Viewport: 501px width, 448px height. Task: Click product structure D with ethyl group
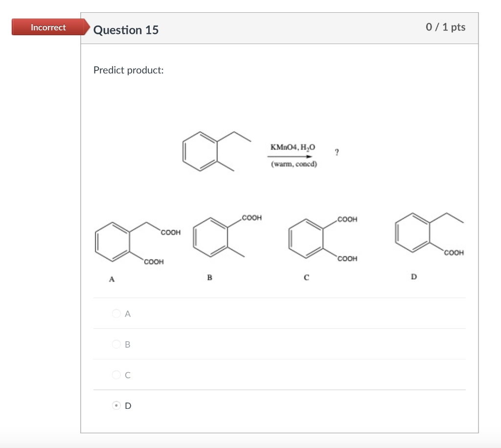[430, 234]
